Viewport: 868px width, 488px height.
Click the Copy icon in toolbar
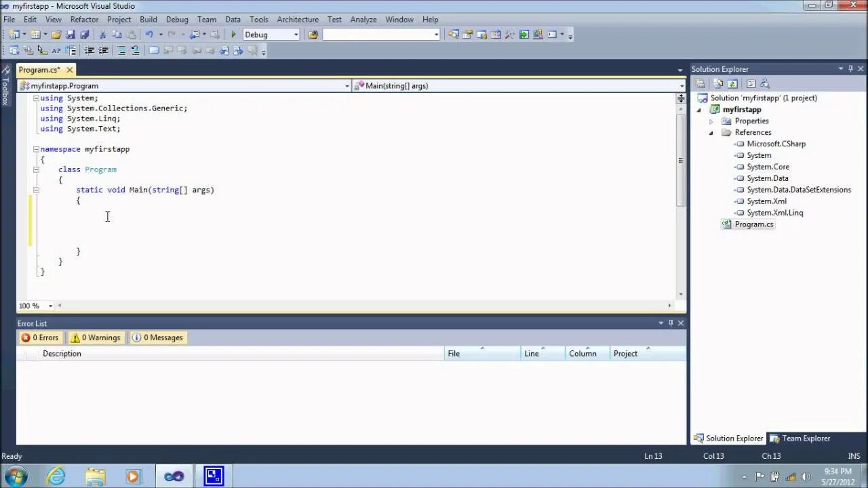coord(117,35)
